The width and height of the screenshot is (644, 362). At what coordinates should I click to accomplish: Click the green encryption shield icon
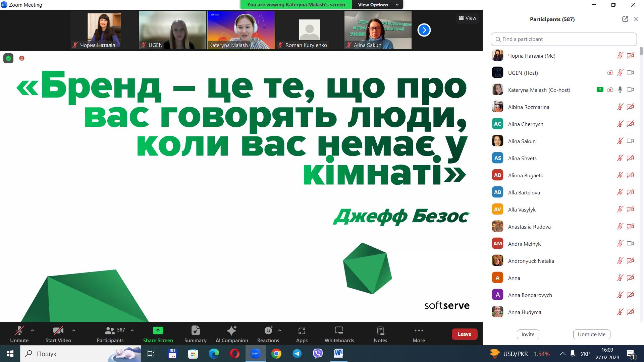pyautogui.click(x=8, y=59)
